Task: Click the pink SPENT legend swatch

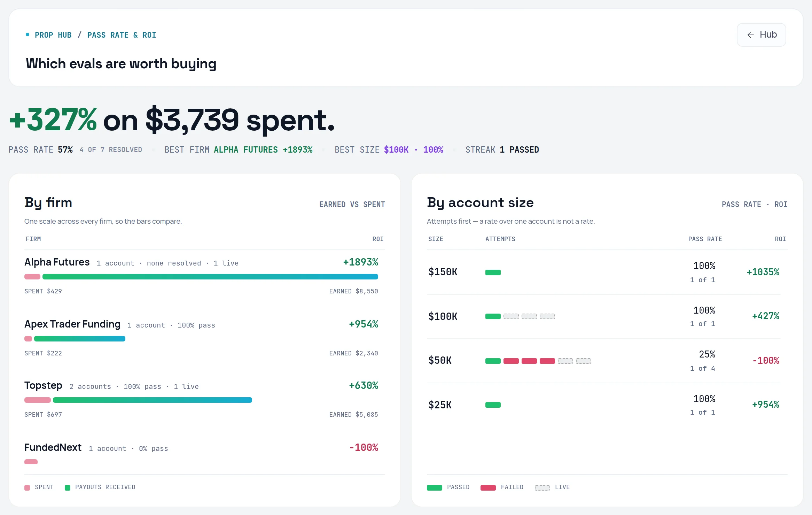Action: pos(27,487)
